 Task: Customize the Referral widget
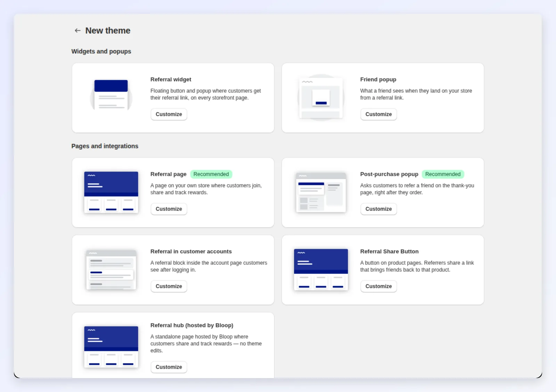169,114
